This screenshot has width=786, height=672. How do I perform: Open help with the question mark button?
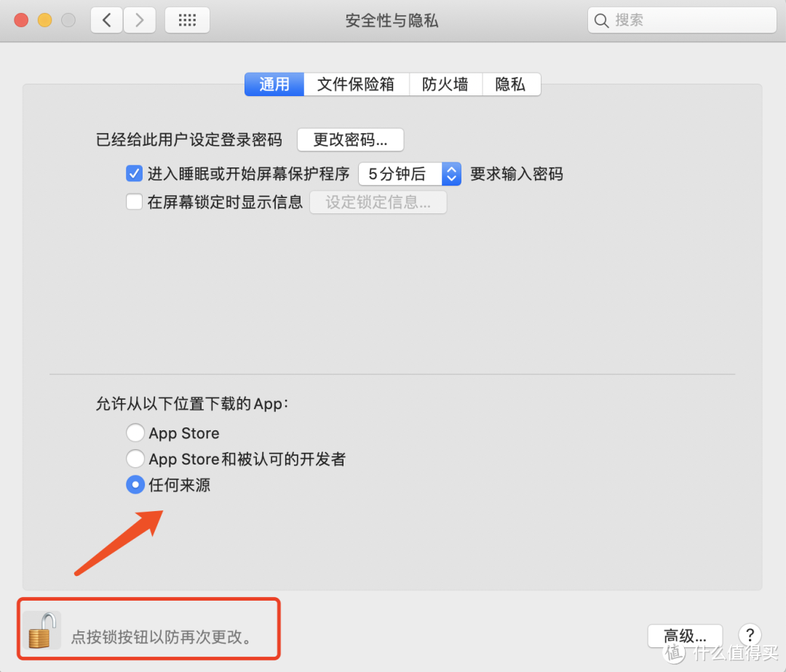(750, 636)
